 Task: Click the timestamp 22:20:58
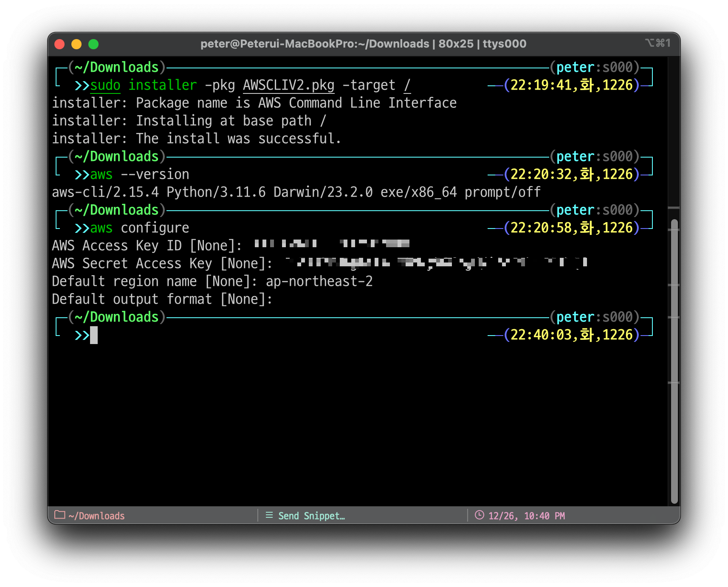click(x=541, y=228)
